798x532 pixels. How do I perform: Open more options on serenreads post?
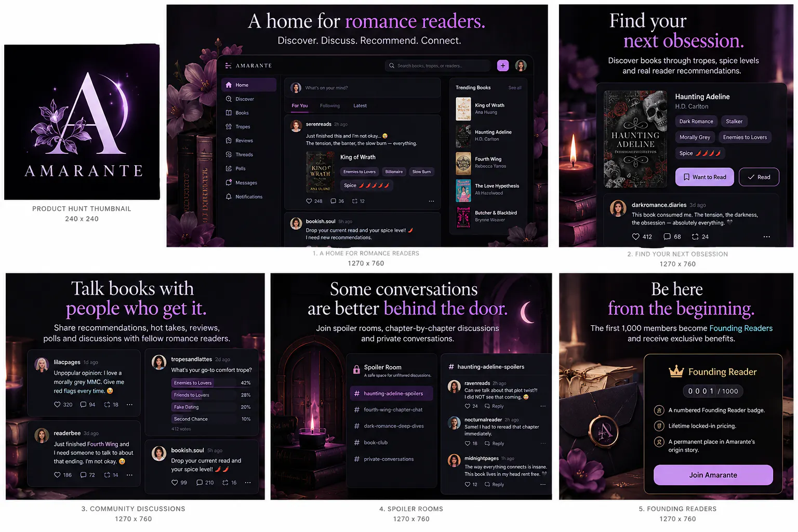click(431, 201)
